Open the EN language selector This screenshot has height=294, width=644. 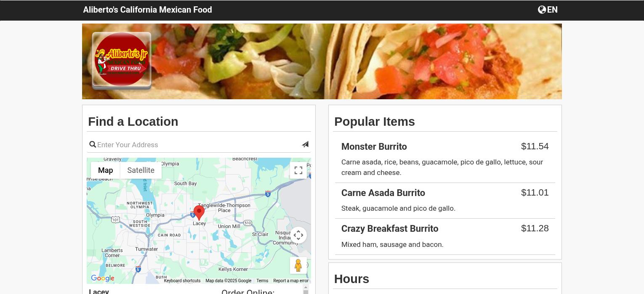pyautogui.click(x=552, y=10)
